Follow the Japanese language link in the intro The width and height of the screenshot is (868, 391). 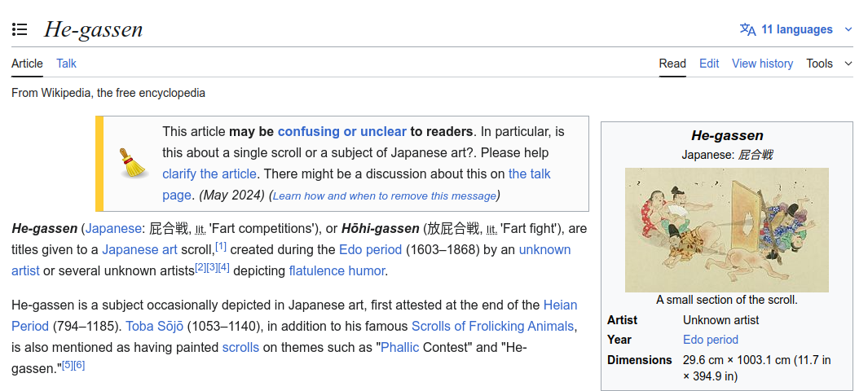[x=113, y=228]
